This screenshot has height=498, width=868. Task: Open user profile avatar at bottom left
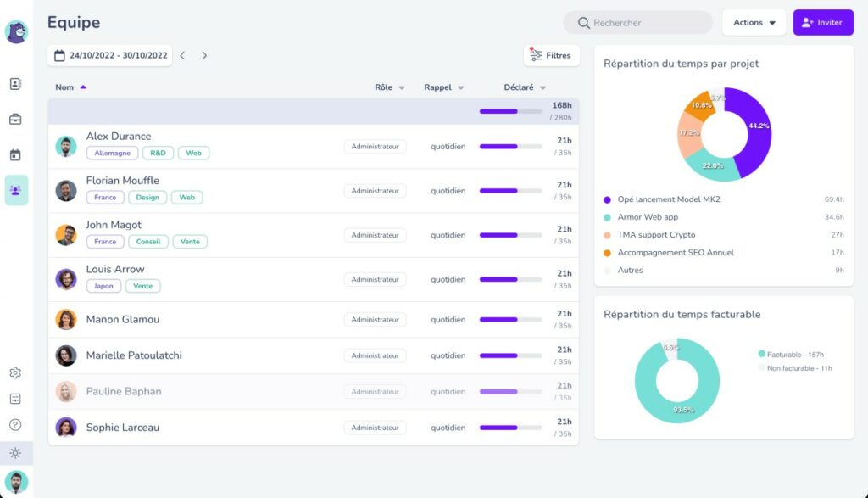coord(16,482)
